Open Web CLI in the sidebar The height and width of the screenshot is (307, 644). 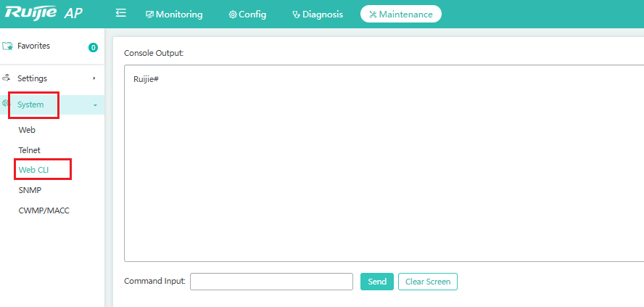click(33, 169)
